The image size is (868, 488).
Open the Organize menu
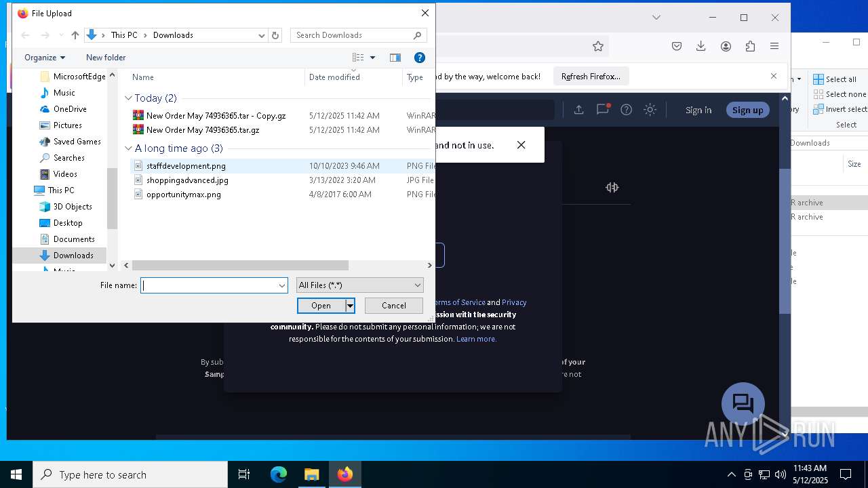(x=45, y=58)
